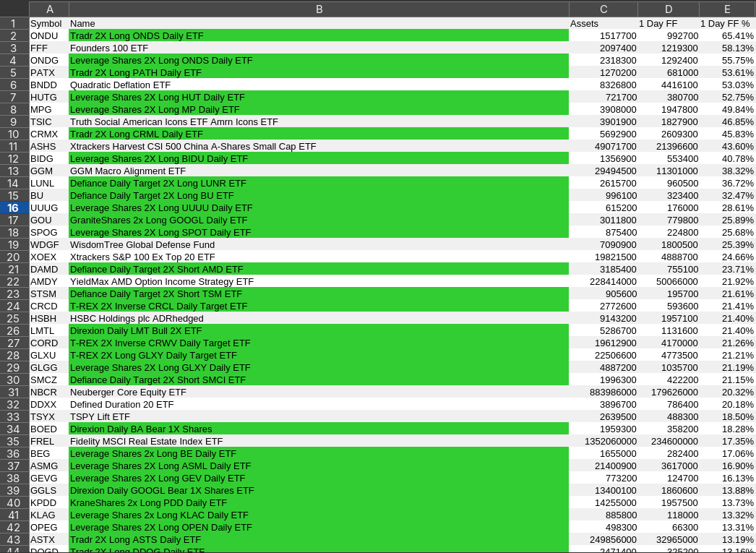Viewport: 756px width, 553px height.
Task: Select 'Fidelity MSCI Real Estate Index ETF'
Action: (319, 442)
